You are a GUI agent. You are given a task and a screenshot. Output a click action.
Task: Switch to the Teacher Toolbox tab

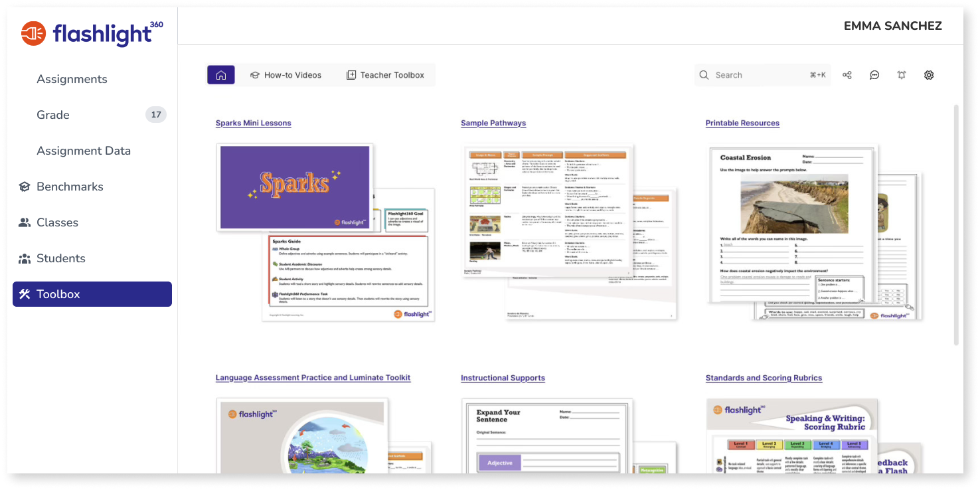[x=385, y=75]
